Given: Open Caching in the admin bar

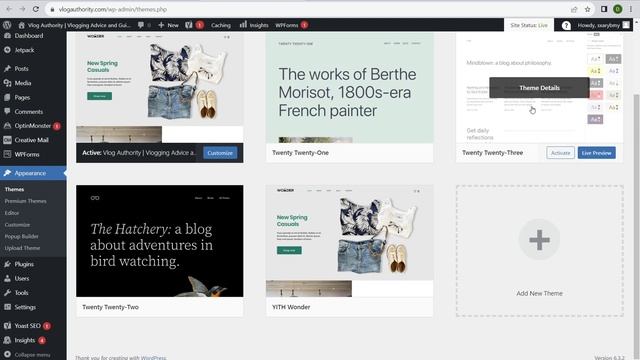Looking at the screenshot, I should tap(221, 25).
